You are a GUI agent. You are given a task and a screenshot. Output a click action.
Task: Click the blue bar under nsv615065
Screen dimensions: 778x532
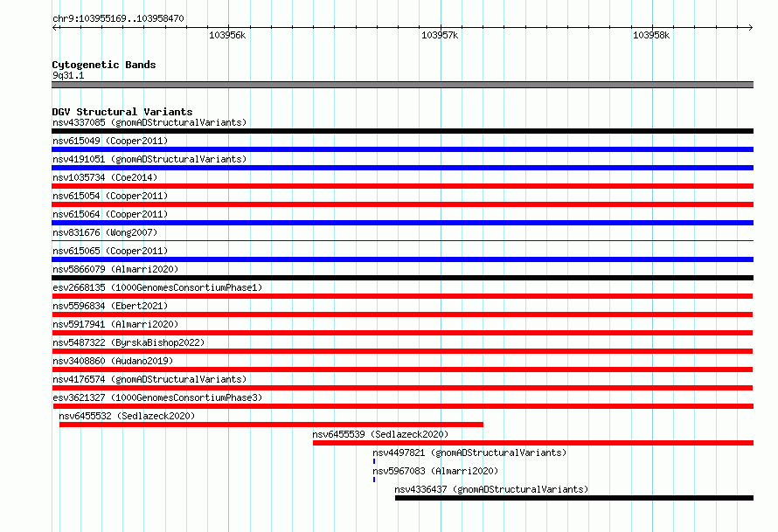[402, 259]
